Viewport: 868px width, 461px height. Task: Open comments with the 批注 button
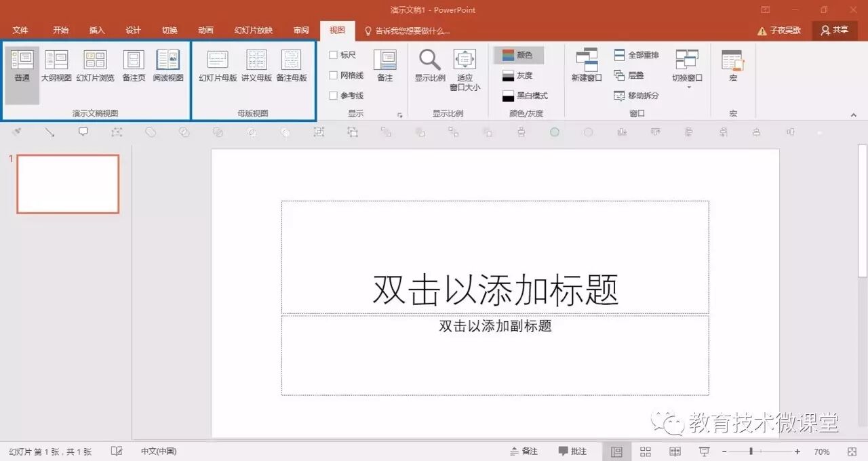coord(572,451)
